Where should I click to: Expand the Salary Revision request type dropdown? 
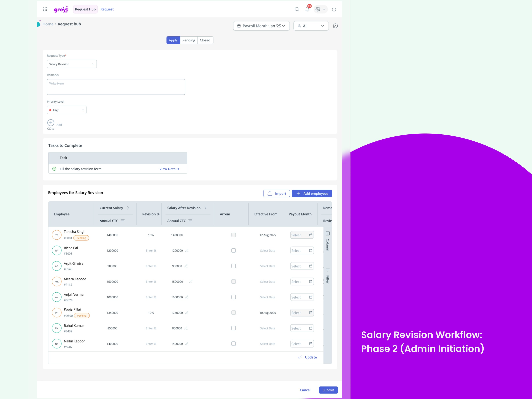[72, 64]
